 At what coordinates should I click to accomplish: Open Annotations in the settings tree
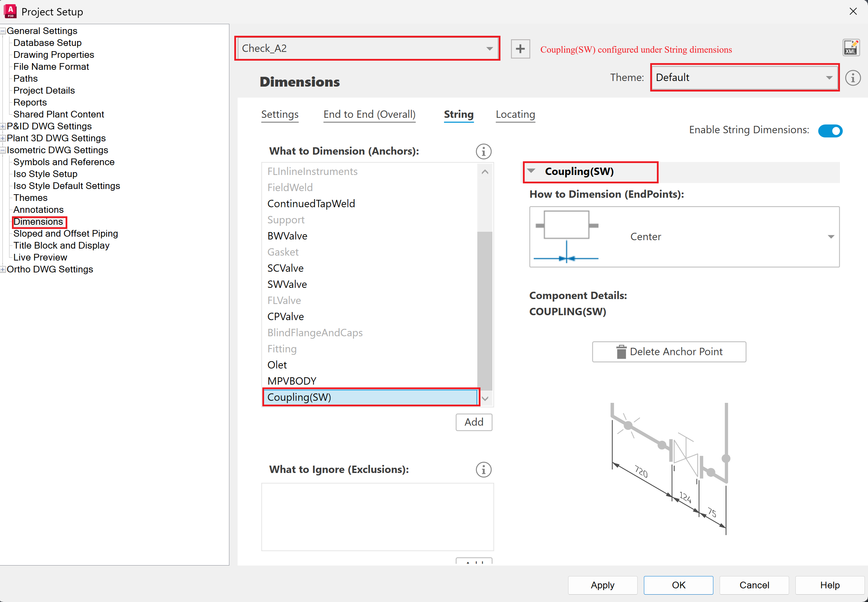(39, 210)
